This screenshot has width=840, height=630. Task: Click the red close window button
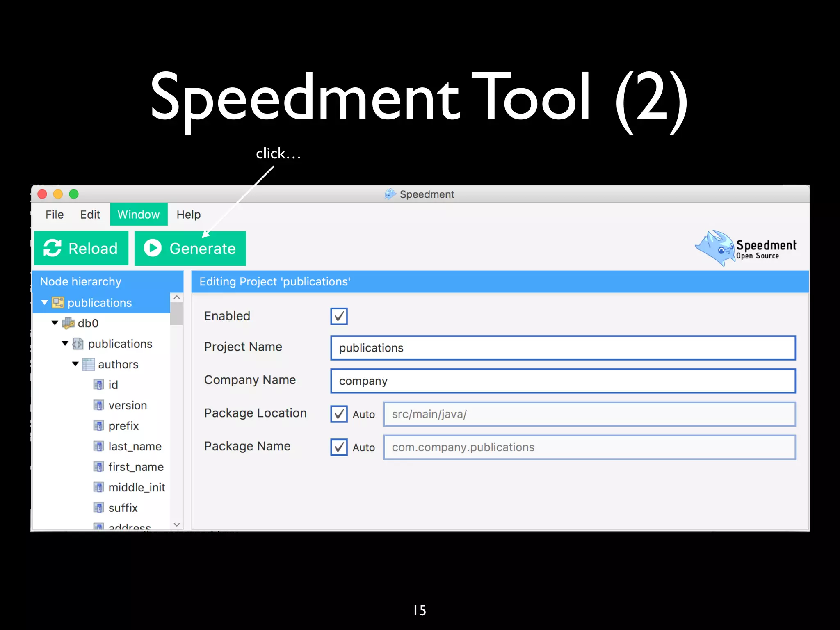[42, 194]
